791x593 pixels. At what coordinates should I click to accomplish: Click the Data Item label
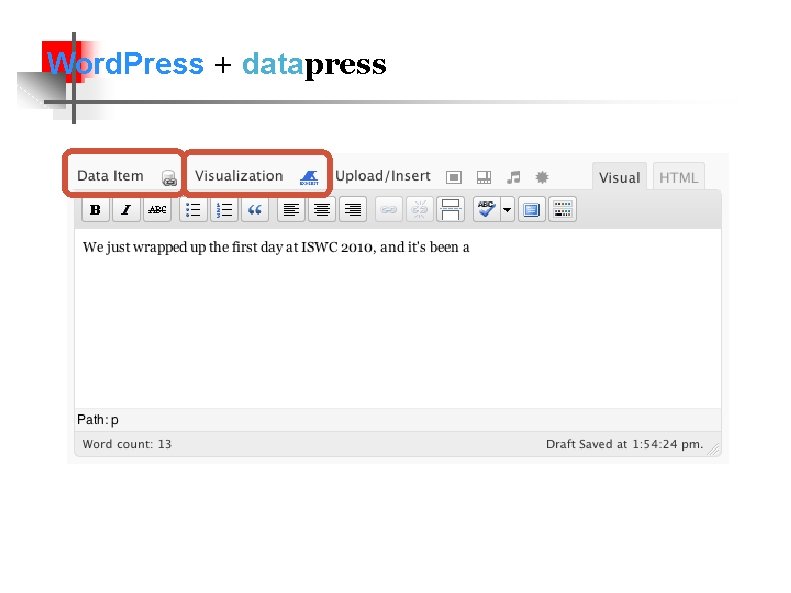coord(110,176)
